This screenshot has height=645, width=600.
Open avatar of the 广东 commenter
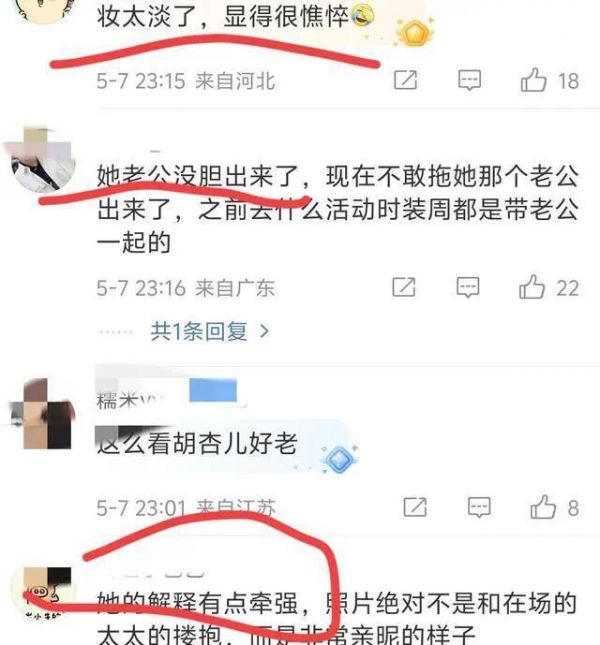42,160
